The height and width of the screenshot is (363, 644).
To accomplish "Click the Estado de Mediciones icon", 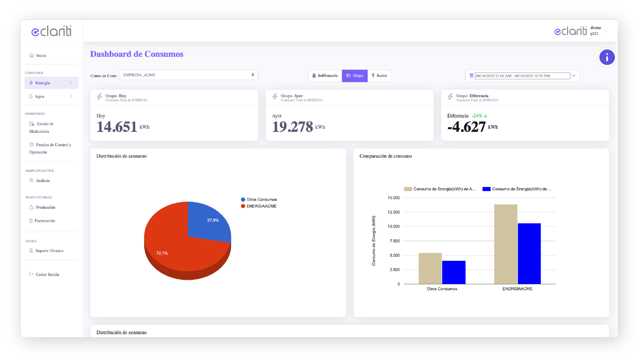I will (x=32, y=124).
